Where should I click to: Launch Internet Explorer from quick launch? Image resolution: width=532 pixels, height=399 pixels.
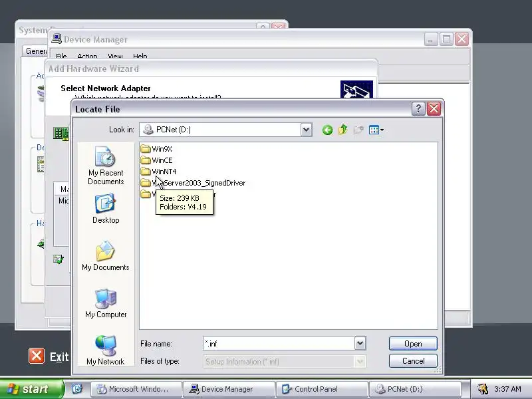point(77,389)
